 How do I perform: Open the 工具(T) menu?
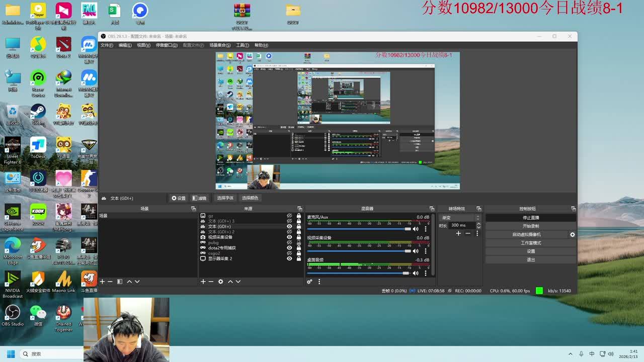243,45
